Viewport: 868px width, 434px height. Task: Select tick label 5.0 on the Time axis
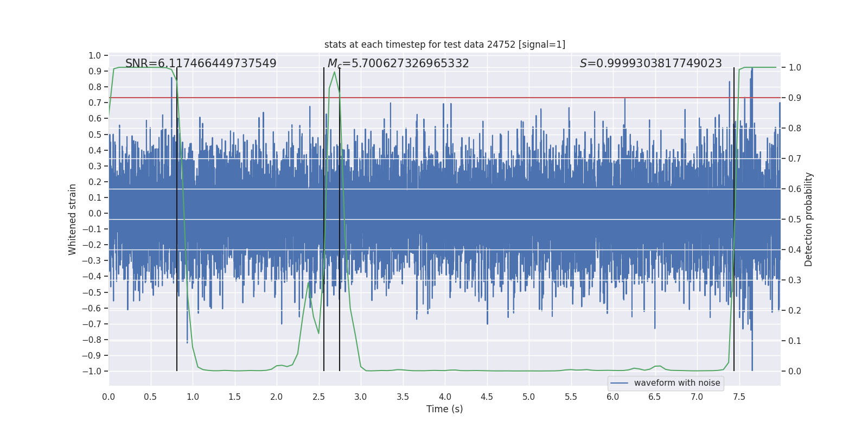coord(529,397)
